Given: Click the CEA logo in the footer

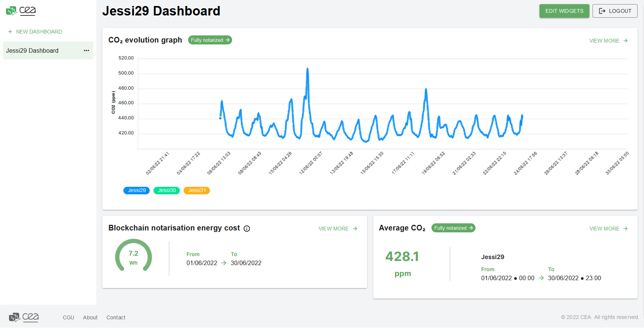Looking at the screenshot, I should tap(24, 317).
